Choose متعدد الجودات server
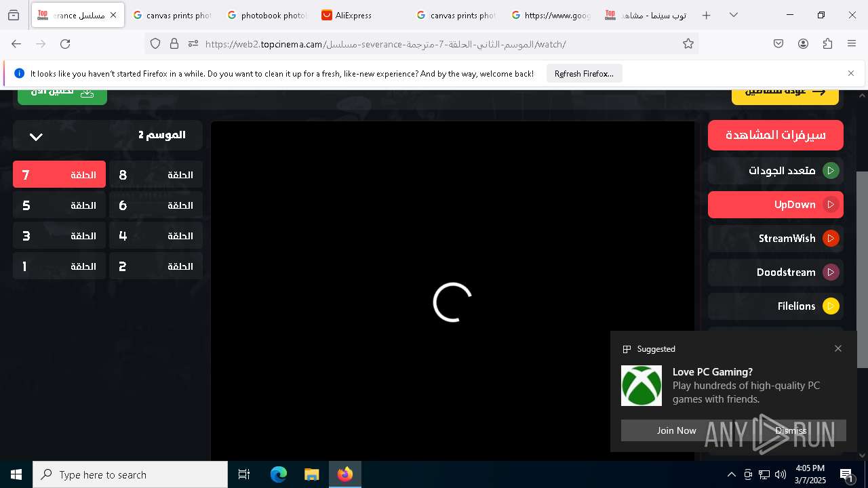Screen dimensions: 868x488 pos(776,171)
